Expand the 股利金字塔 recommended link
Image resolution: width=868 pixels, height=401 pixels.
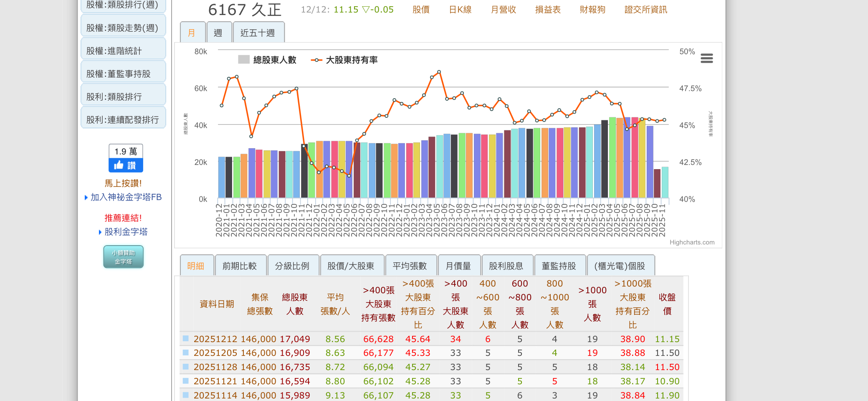(x=126, y=232)
